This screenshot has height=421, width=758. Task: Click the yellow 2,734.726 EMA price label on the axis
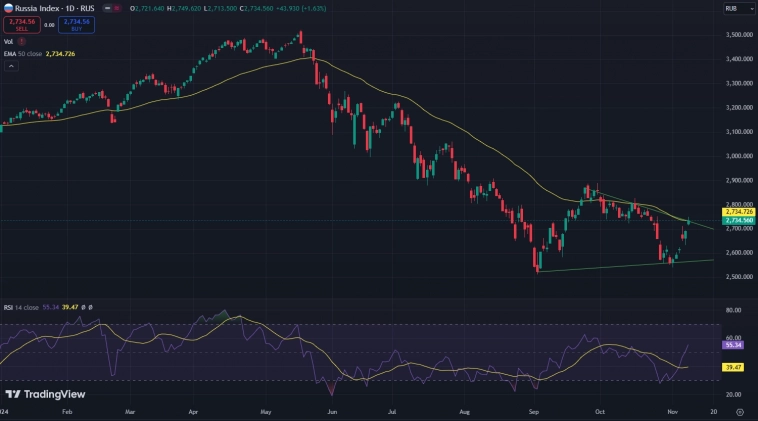(x=738, y=212)
